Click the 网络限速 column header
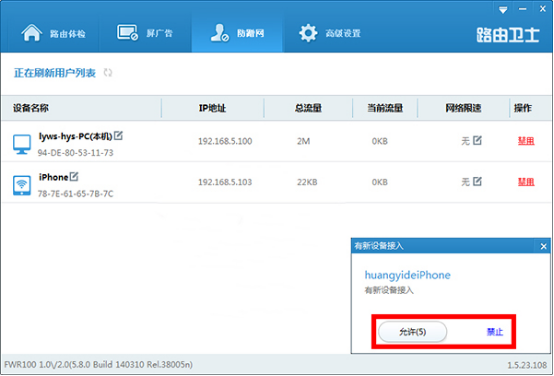 click(x=463, y=108)
